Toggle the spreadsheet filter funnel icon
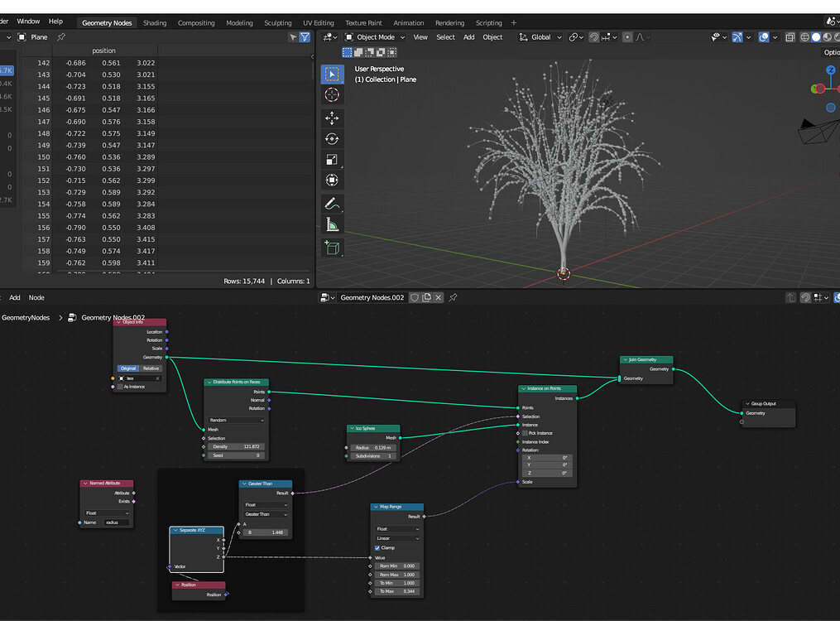 tap(305, 37)
